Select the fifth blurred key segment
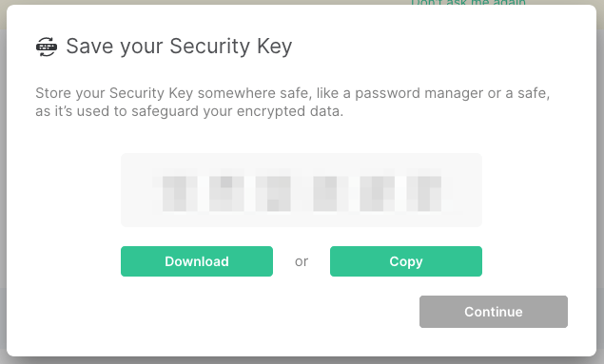The width and height of the screenshot is (604, 364). point(377,194)
